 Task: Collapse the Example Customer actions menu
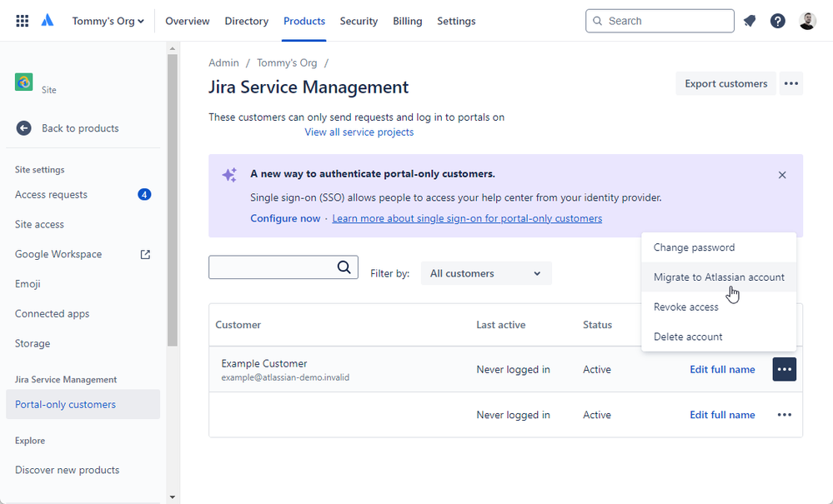[x=785, y=369]
